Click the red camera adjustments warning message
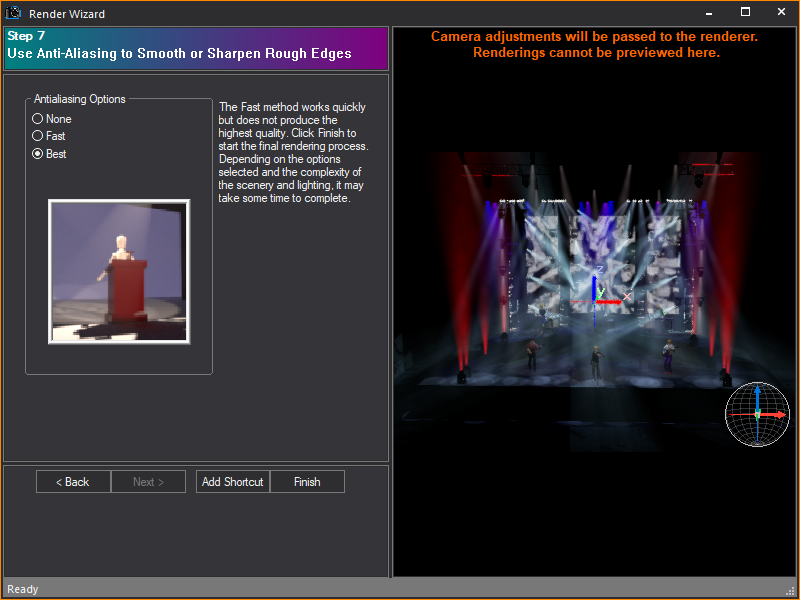Viewport: 800px width, 600px height. 597,43
